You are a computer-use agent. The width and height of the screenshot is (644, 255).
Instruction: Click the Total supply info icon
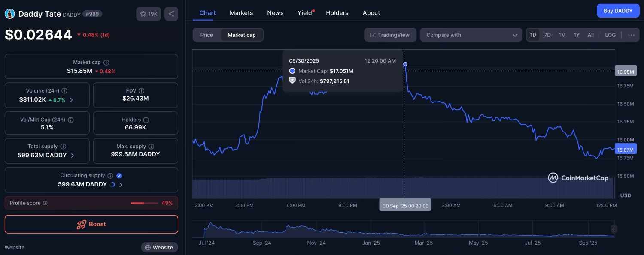click(63, 147)
